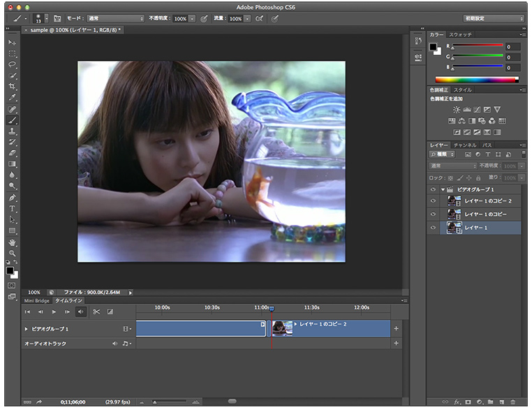Click the delete layer trash icon
This screenshot has width=532, height=410.
513,402
